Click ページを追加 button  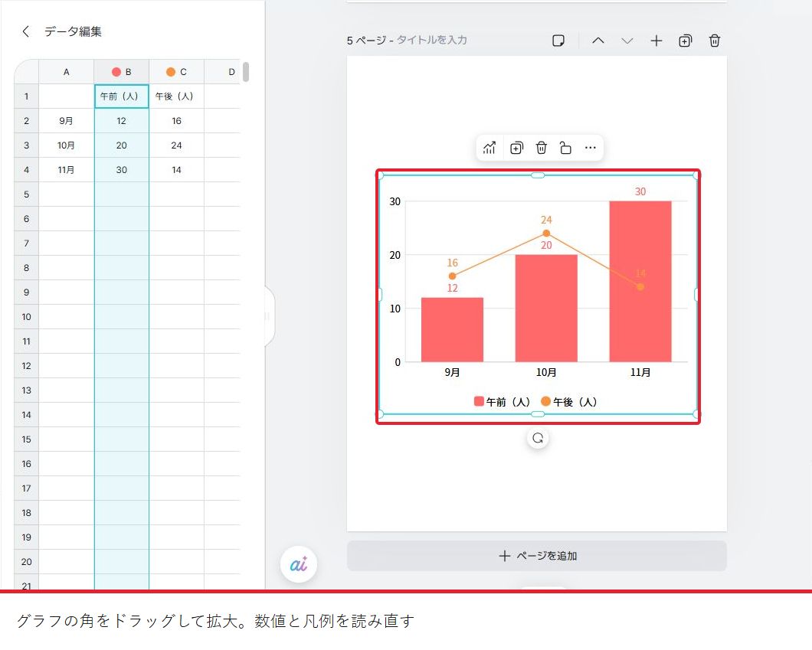(537, 556)
